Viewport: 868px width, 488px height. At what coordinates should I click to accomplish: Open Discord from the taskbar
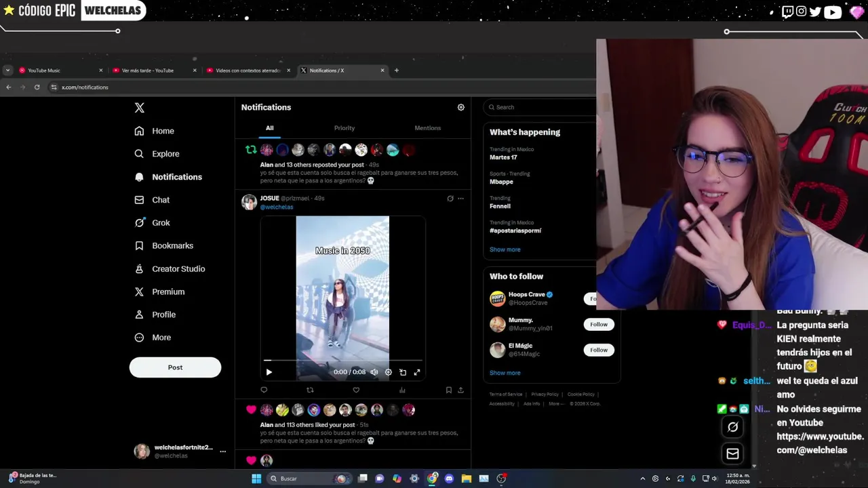coord(449,479)
